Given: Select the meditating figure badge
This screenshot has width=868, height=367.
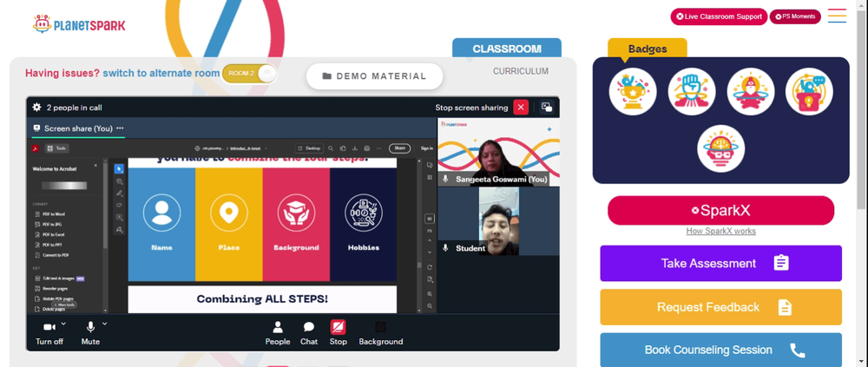Looking at the screenshot, I should pyautogui.click(x=751, y=91).
